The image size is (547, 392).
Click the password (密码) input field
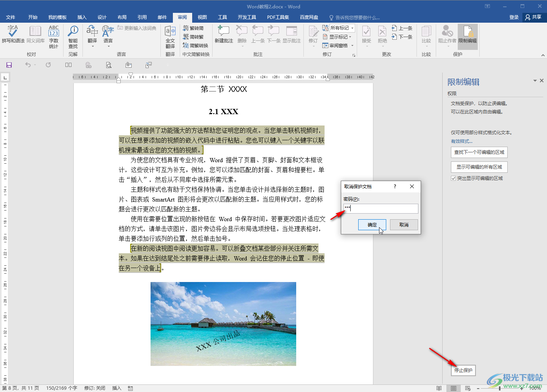click(x=381, y=208)
